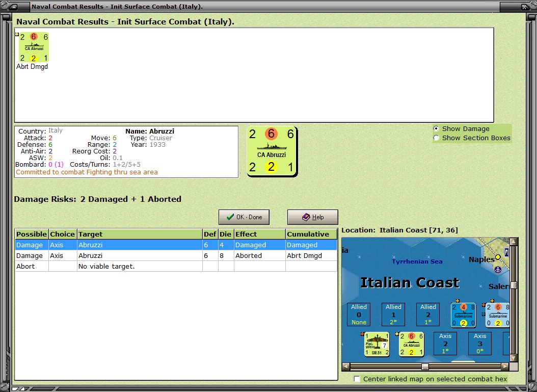Select the Abruzzi row with Aborted effect
This screenshot has width=537, height=392.
176,255
